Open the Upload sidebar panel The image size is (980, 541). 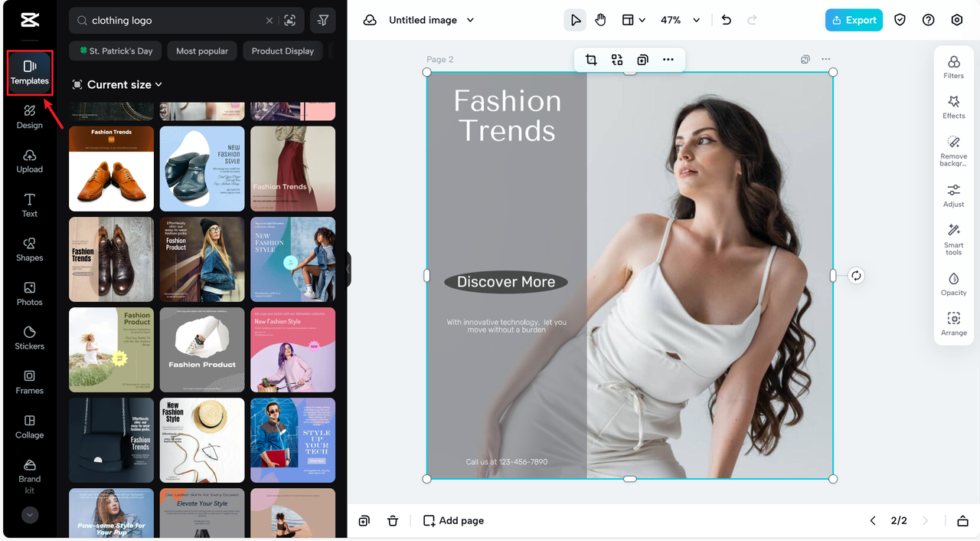click(x=30, y=161)
